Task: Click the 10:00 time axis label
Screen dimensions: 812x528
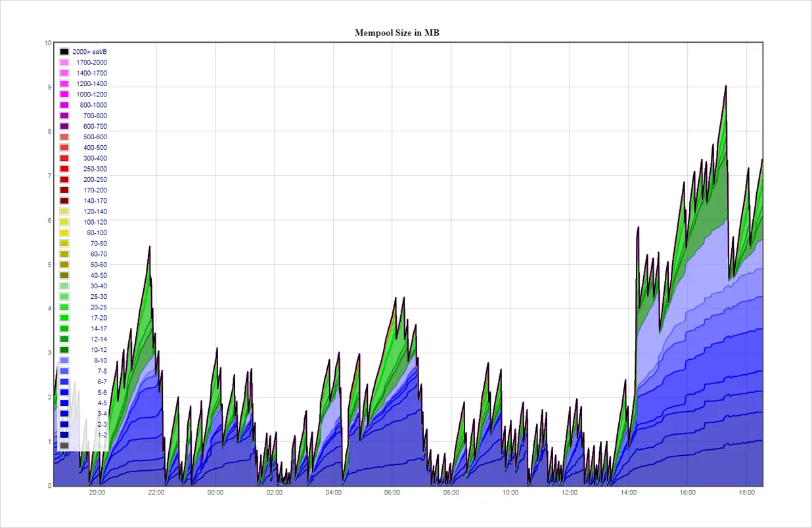Action: pos(510,493)
